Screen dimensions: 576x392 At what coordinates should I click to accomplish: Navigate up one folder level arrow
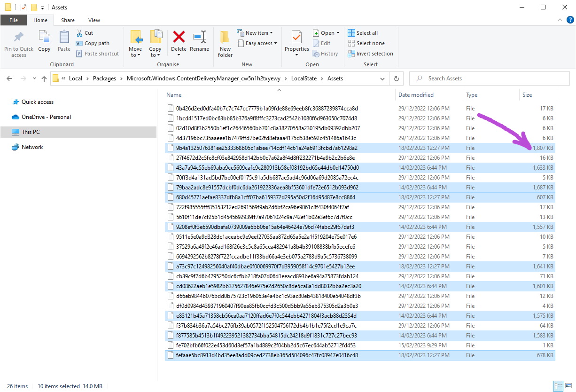44,78
